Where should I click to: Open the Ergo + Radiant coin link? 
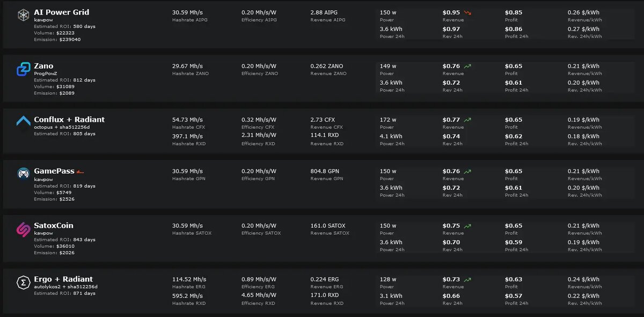point(63,279)
